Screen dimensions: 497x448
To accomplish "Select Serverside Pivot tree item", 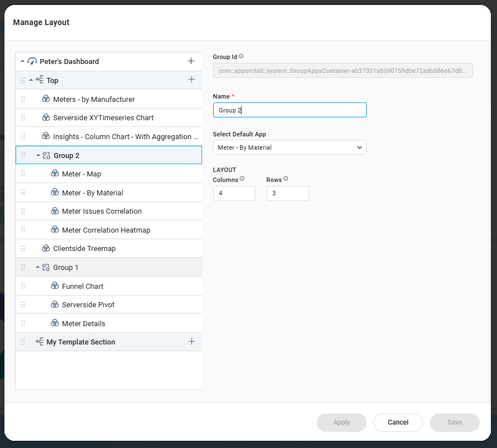I will tap(88, 305).
